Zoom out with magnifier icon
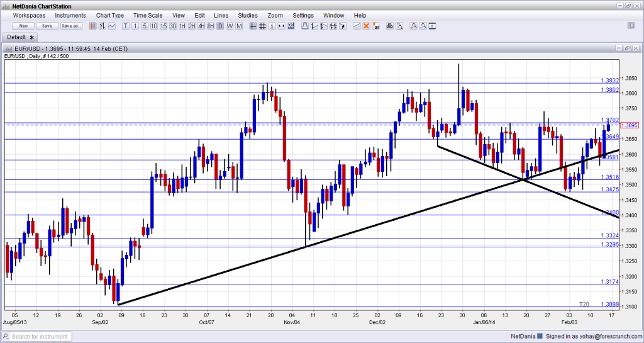The width and height of the screenshot is (644, 343). [423, 26]
